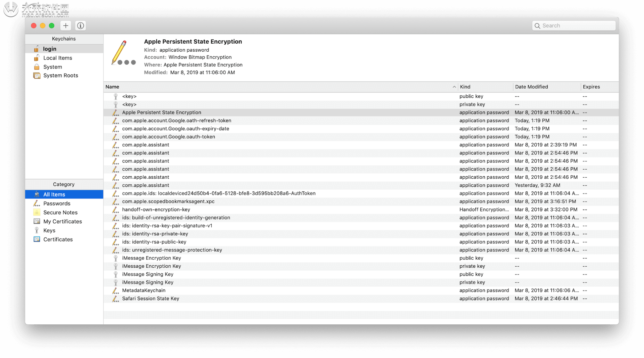Select iMessage Encryption Key private key row
Viewport: 644px width, 358px height.
click(361, 266)
